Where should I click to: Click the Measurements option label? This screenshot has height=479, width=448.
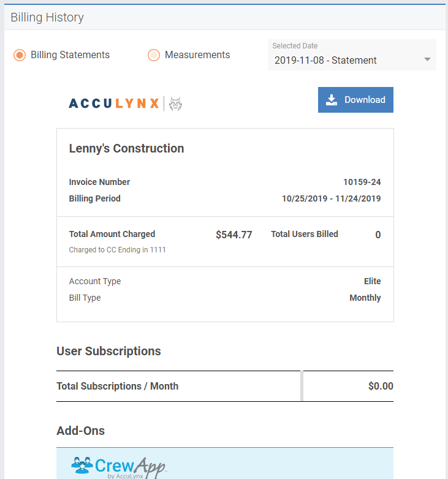[x=197, y=55]
